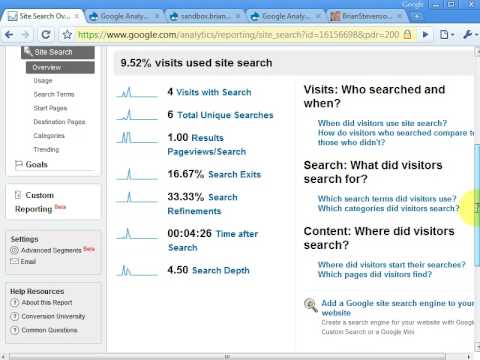Click the help icon beside About this Report
The image size is (480, 360).
[14, 303]
